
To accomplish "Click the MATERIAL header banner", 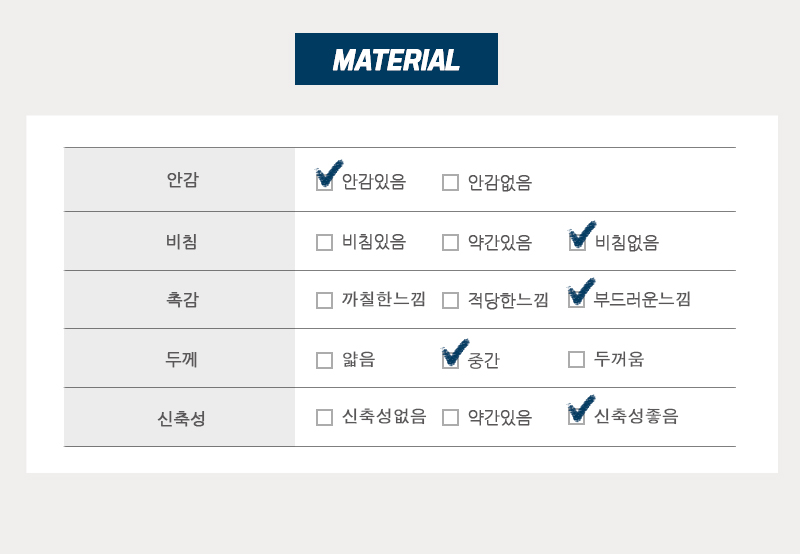I will click(x=396, y=59).
